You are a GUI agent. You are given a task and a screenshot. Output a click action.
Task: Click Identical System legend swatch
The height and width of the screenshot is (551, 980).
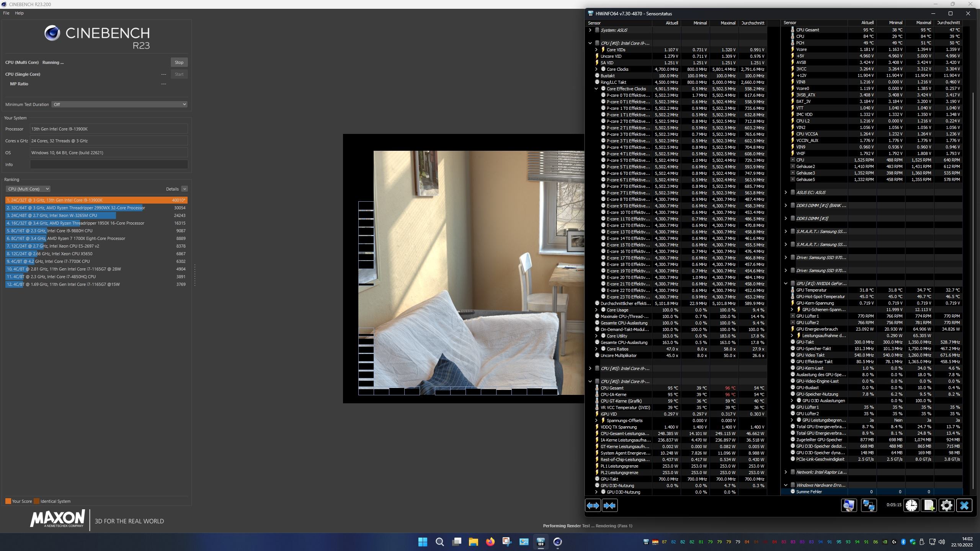pos(36,501)
